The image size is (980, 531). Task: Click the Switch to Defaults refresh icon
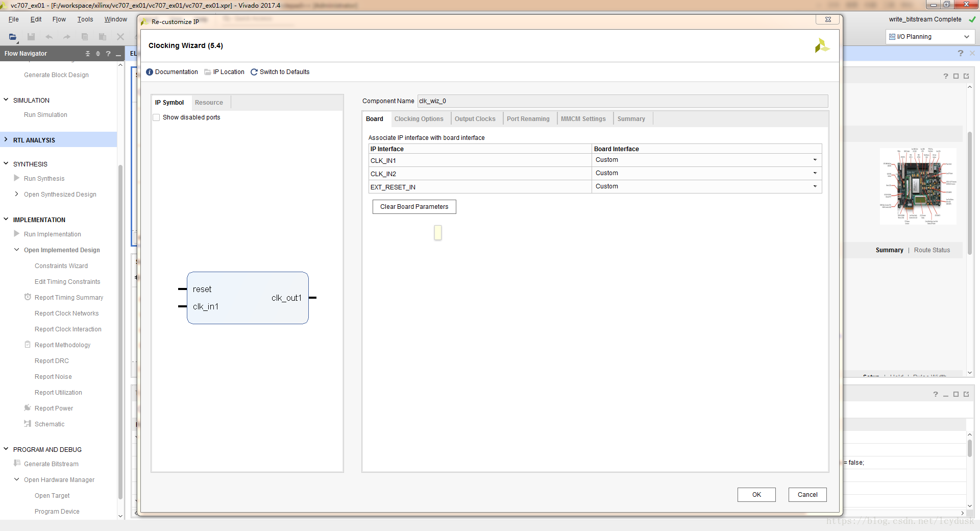[x=254, y=72]
